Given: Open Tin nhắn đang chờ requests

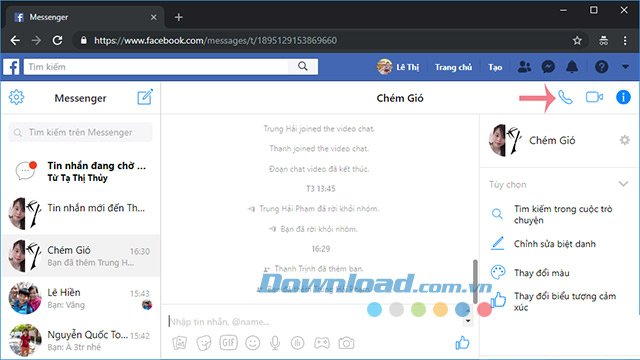Looking at the screenshot, I should [80, 171].
